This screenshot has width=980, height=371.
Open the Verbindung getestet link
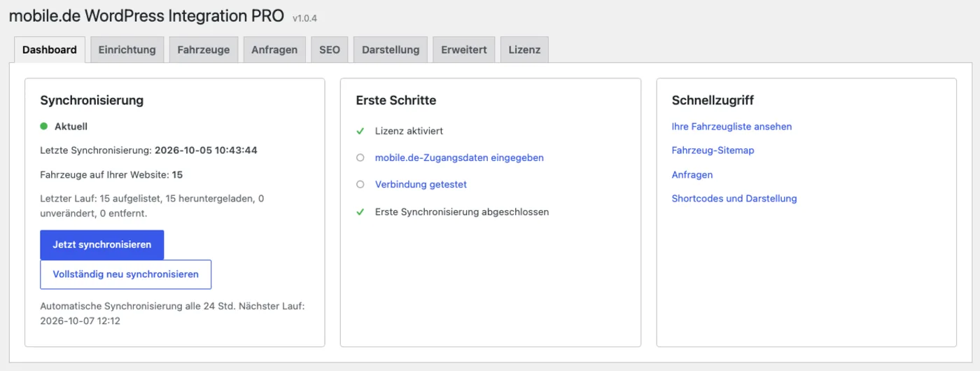point(421,184)
